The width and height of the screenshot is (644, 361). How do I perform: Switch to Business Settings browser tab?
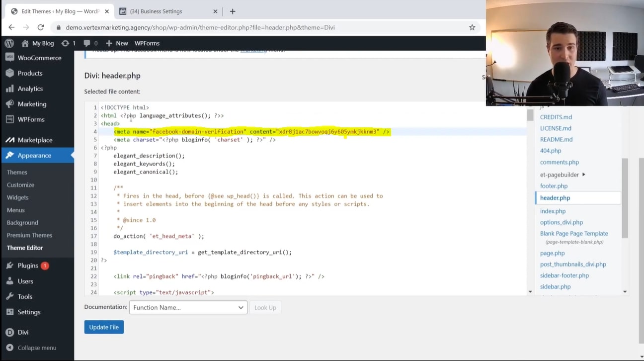(169, 11)
